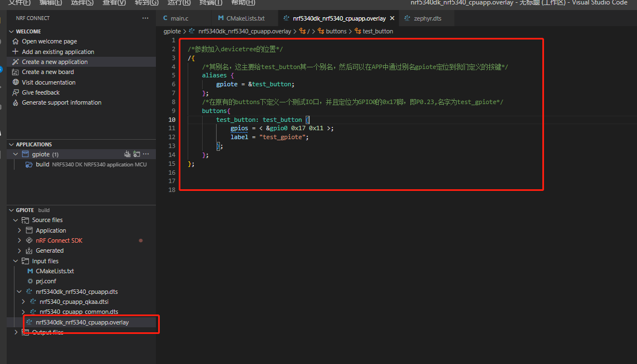Collapse the APPLICATIONS section chevron

(11, 144)
